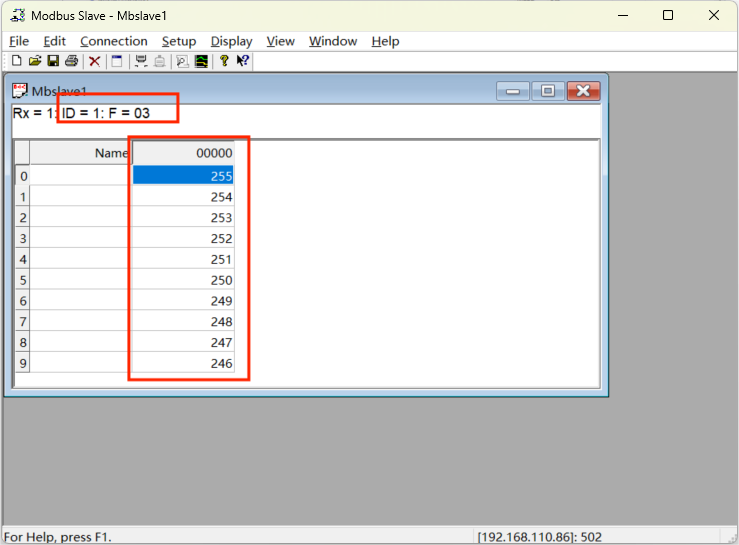Click the red X delete icon
Image resolution: width=739 pixels, height=545 pixels.
95,61
